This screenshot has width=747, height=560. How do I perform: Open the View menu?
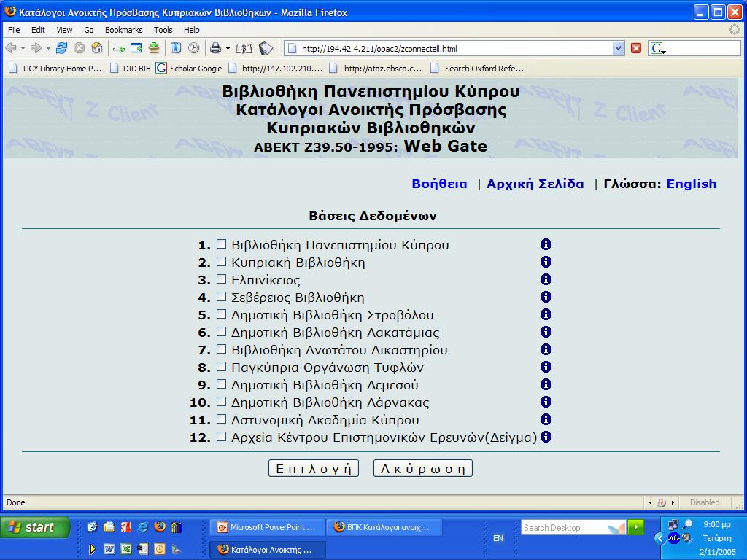tap(64, 30)
